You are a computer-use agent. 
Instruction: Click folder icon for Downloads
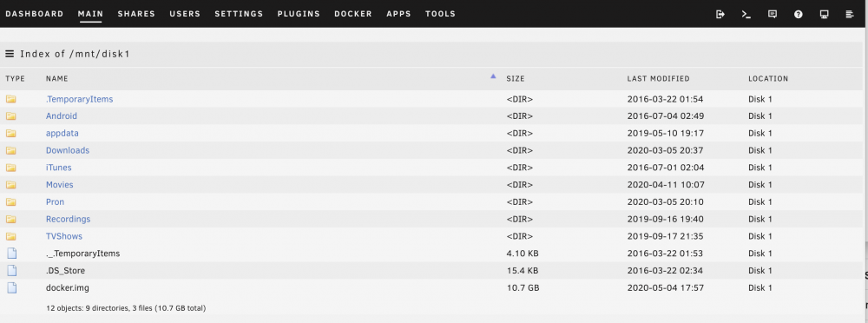tap(11, 151)
